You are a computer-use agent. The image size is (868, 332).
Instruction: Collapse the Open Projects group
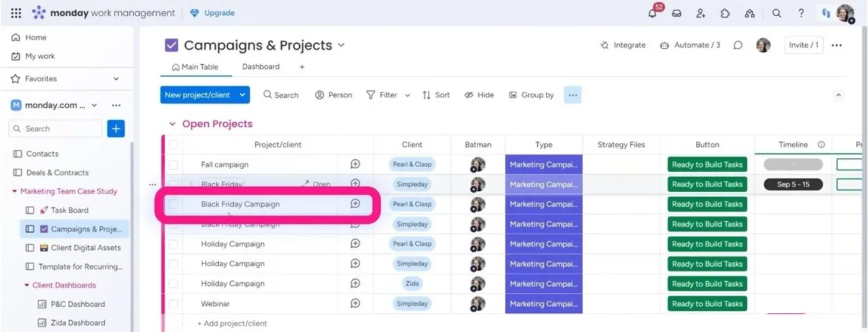(x=172, y=124)
